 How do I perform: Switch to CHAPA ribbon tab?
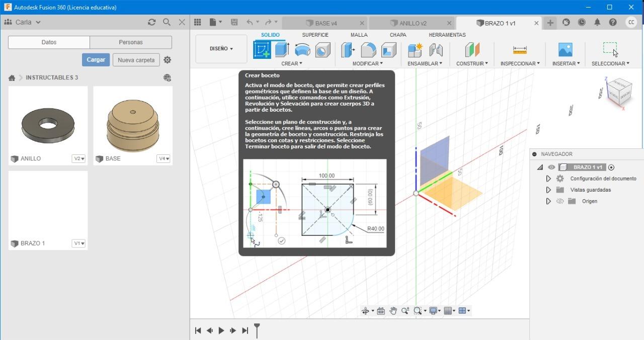[x=398, y=35]
